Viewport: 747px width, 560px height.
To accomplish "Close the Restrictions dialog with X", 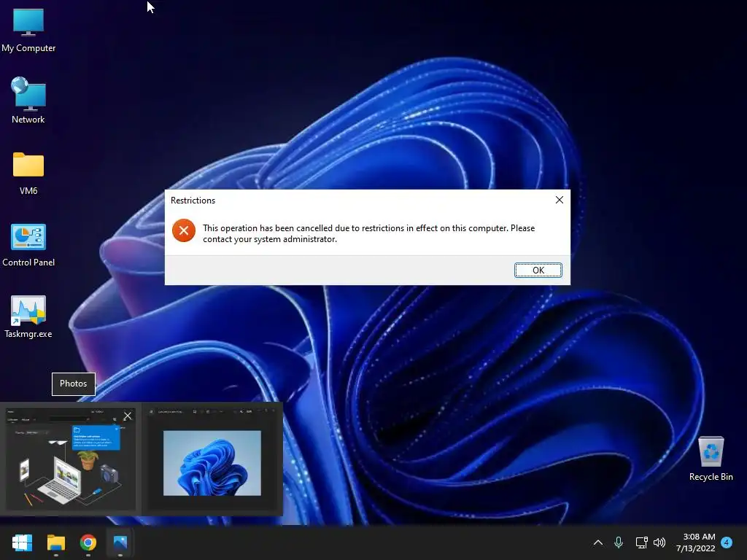I will pyautogui.click(x=560, y=200).
